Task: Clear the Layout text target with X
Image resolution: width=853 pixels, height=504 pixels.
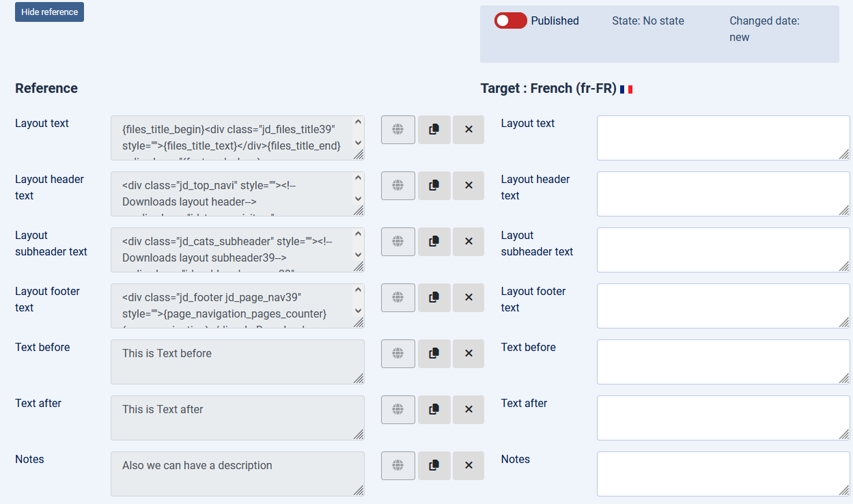Action: (469, 130)
